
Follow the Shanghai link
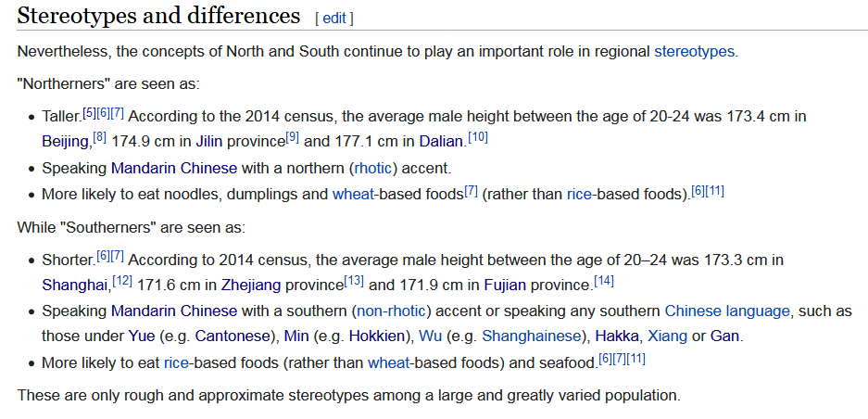pyautogui.click(x=75, y=285)
